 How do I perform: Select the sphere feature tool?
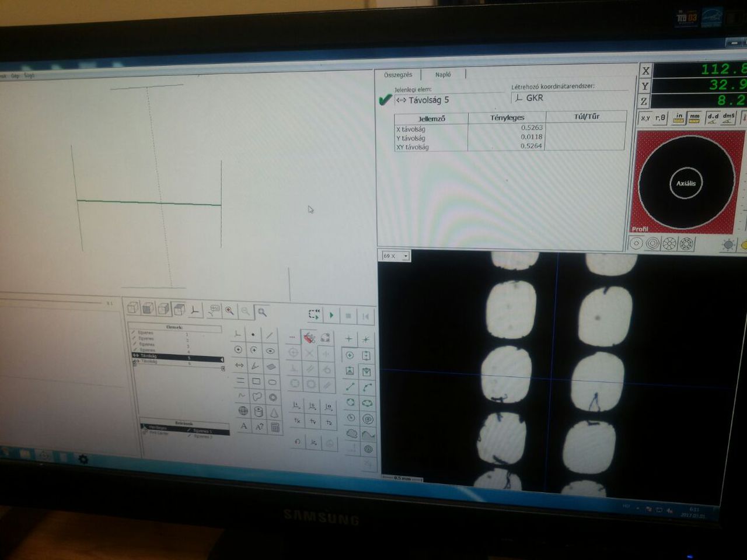pos(243,411)
